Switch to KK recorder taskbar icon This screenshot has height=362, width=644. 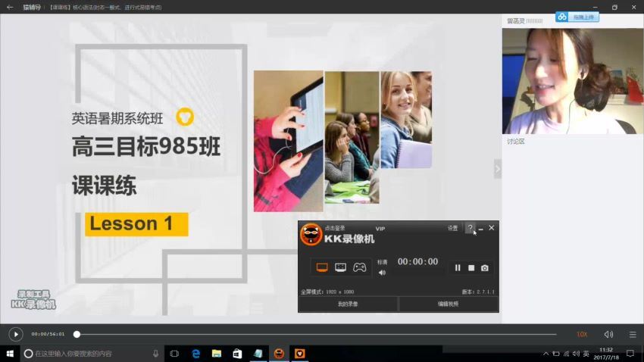coord(279,354)
